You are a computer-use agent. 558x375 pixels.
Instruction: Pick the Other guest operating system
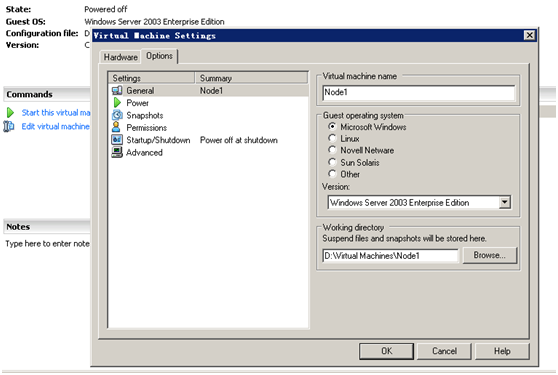332,174
